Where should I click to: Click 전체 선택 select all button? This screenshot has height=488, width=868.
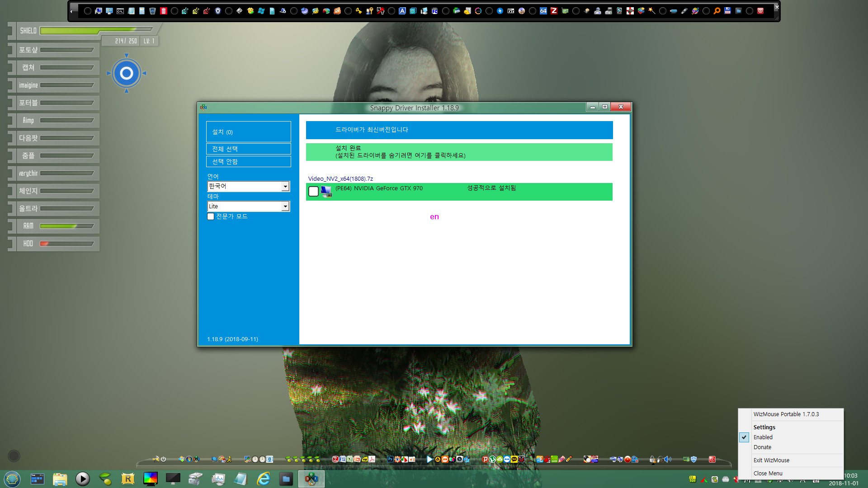pyautogui.click(x=249, y=149)
